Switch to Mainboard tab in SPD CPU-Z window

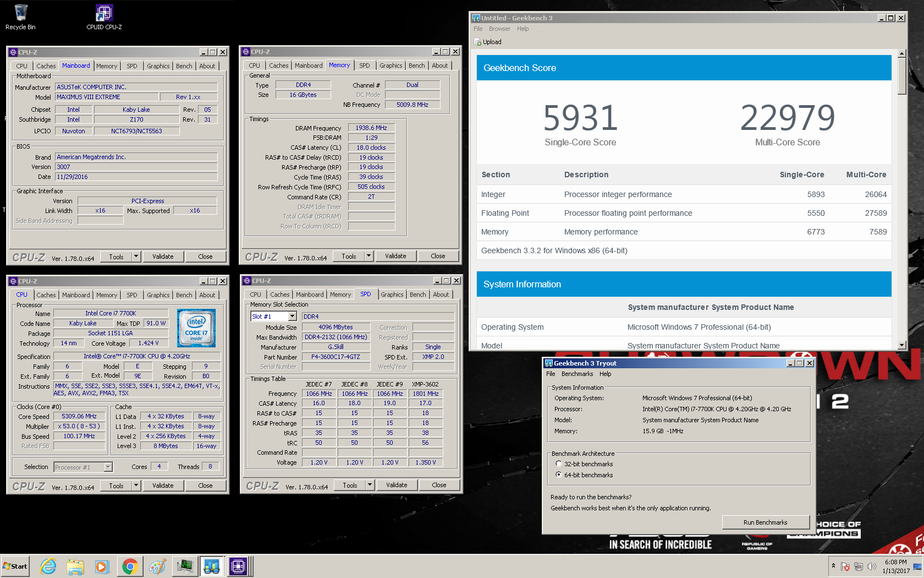[x=310, y=295]
